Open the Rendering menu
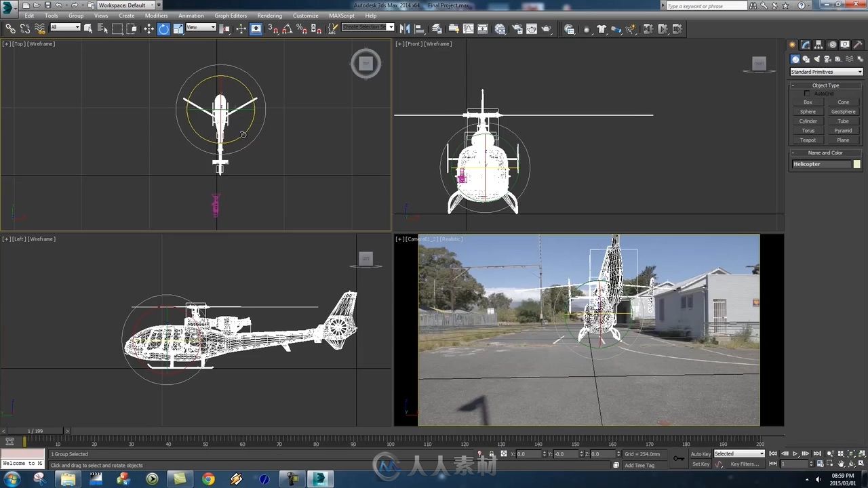Screen dimensions: 868x488 [x=269, y=16]
